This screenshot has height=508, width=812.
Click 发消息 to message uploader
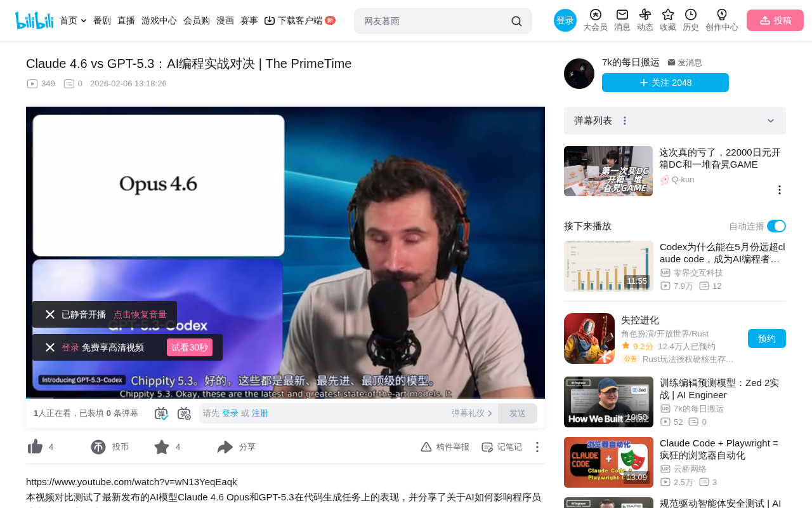click(x=685, y=63)
